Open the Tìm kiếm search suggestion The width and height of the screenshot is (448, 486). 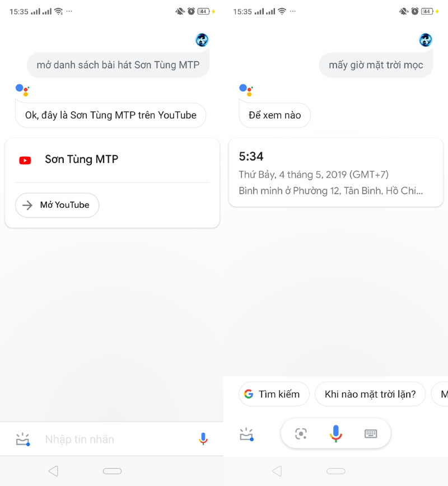pyautogui.click(x=274, y=394)
